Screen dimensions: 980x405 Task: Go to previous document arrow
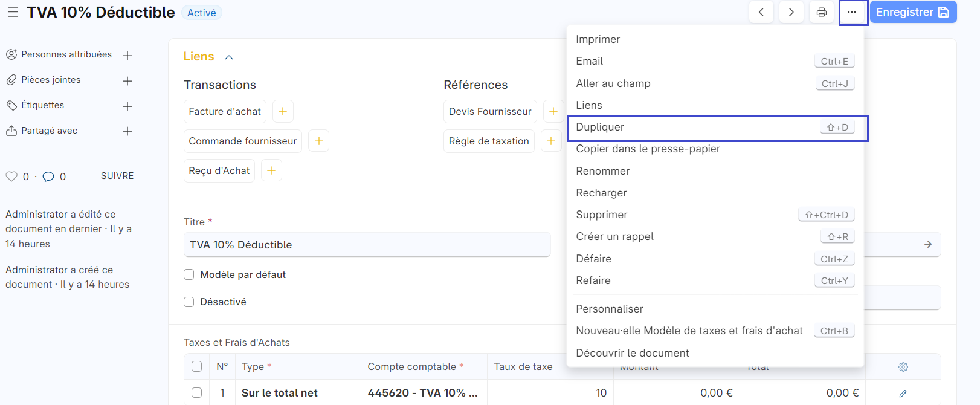click(761, 12)
